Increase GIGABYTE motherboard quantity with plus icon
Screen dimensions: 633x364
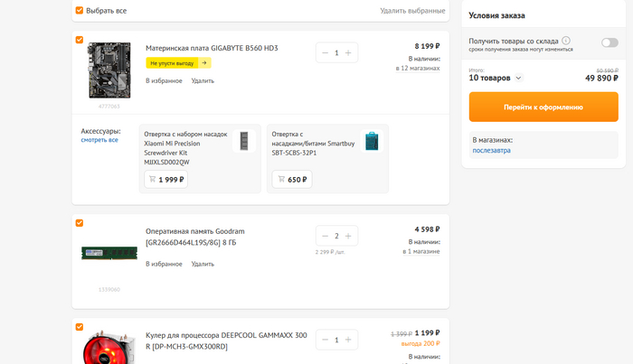pyautogui.click(x=348, y=53)
